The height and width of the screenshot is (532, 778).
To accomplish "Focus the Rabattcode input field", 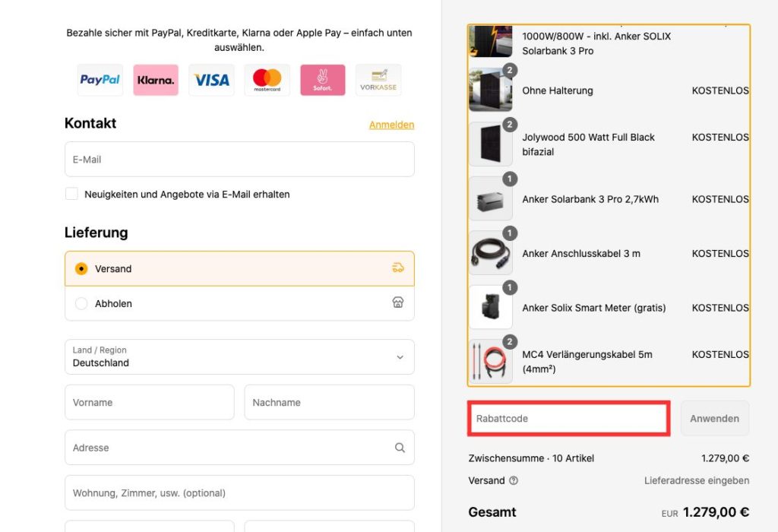I will click(x=568, y=418).
